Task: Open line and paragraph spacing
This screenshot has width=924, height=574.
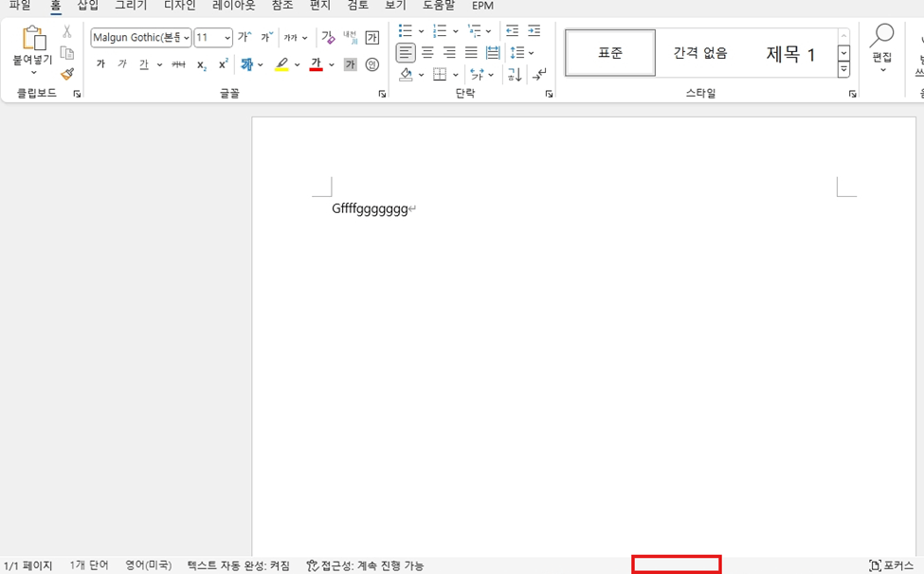Action: [516, 53]
